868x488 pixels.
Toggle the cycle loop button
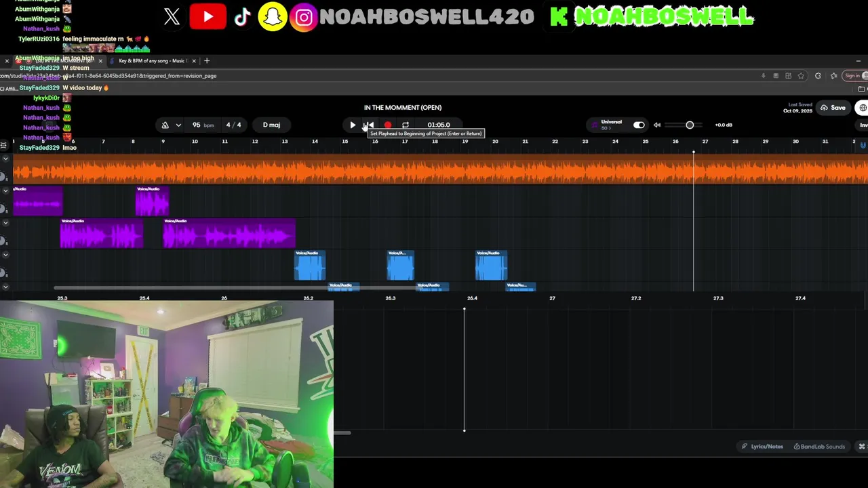click(406, 125)
